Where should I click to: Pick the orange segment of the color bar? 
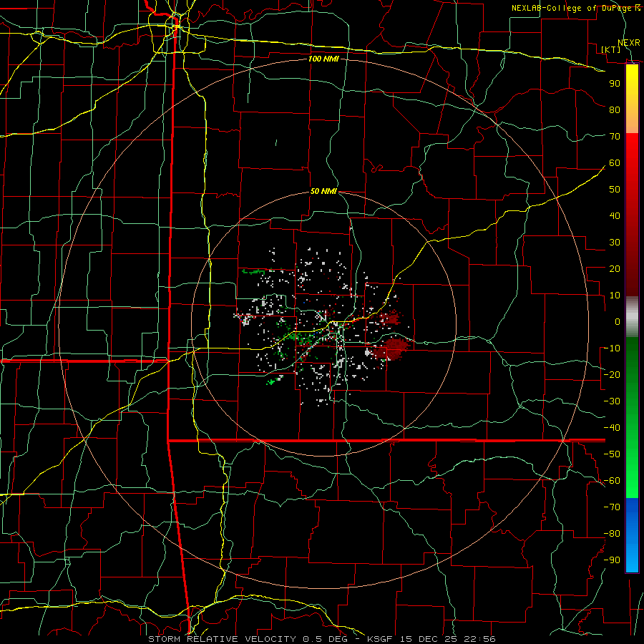coord(632,119)
